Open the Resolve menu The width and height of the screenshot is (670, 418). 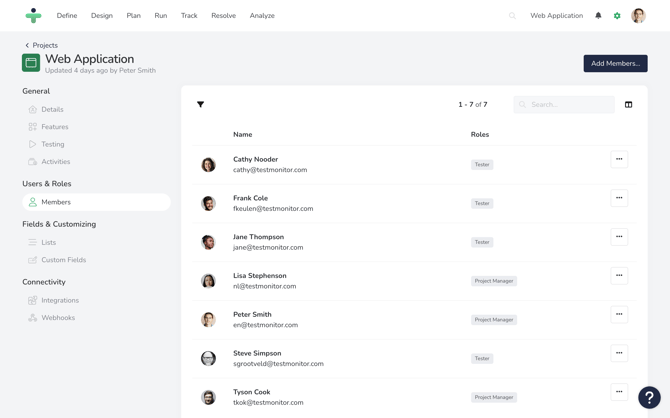[x=223, y=15]
